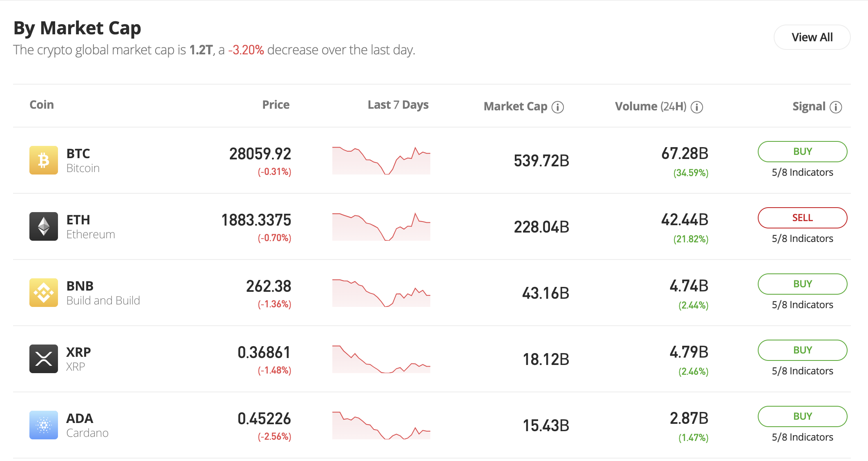Sort by the Market Cap column header
Screen dimensions: 868x461
[515, 107]
